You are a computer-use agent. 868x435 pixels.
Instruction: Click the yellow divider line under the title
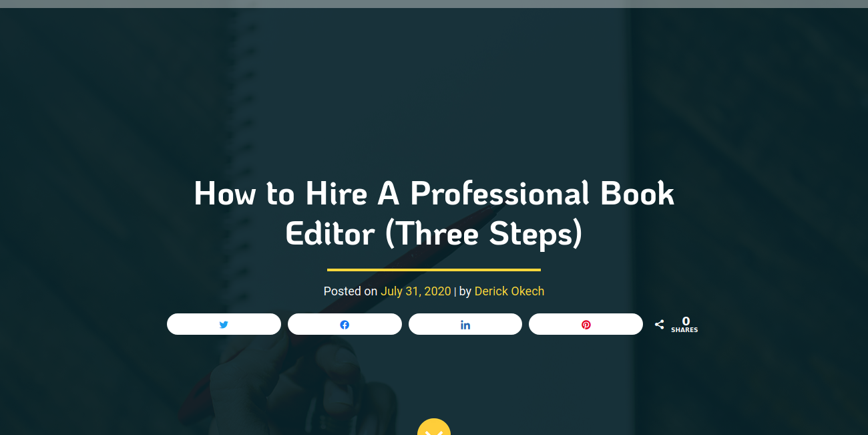[434, 270]
